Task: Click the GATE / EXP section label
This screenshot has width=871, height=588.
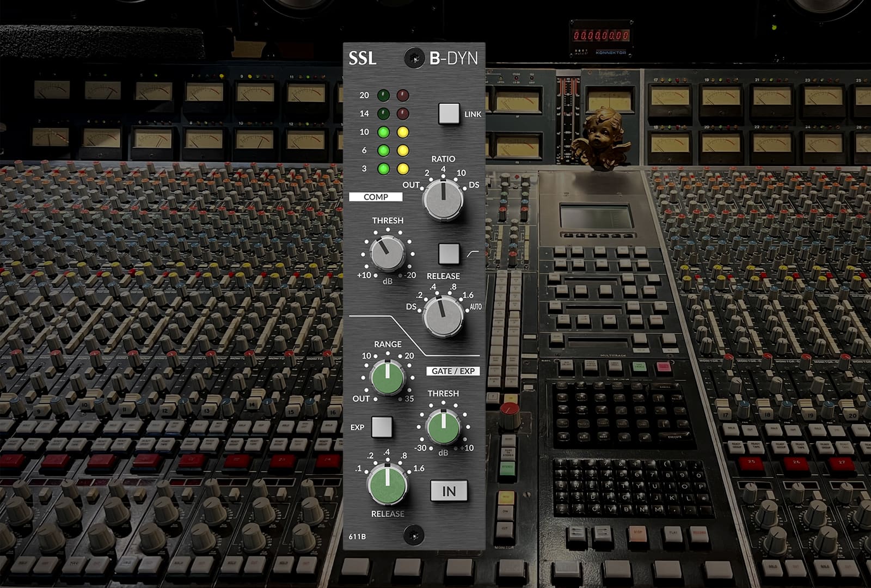Action: 453,371
